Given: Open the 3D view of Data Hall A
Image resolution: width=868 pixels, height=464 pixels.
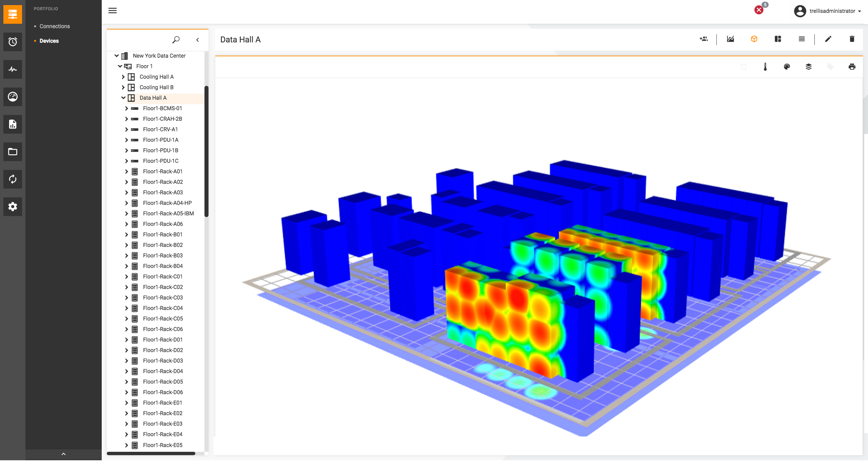Looking at the screenshot, I should (x=754, y=39).
